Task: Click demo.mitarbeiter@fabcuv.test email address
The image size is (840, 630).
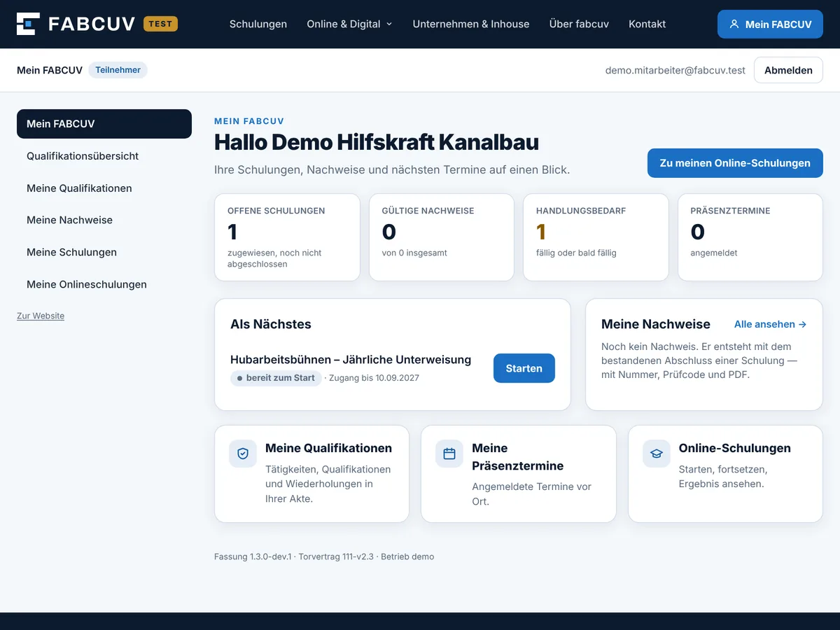Action: click(x=675, y=70)
